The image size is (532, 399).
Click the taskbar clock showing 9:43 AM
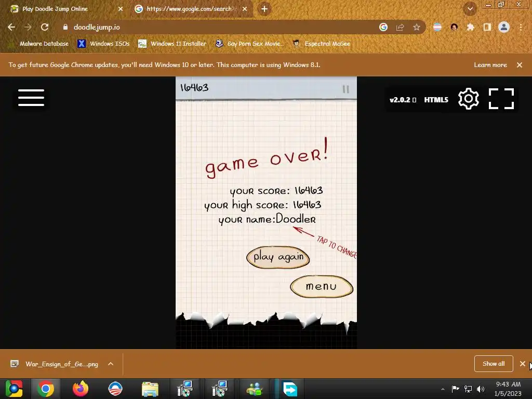click(x=508, y=389)
